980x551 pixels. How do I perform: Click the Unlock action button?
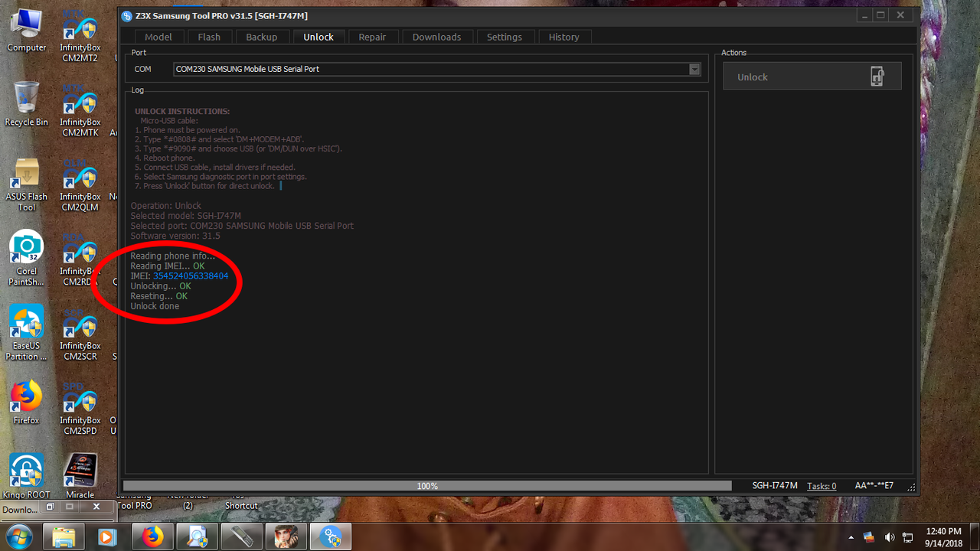click(812, 77)
